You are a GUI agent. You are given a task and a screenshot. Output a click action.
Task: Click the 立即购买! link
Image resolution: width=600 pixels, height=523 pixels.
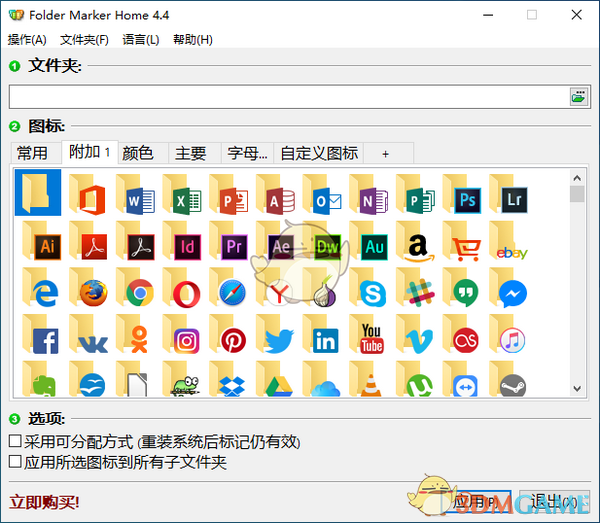pyautogui.click(x=44, y=501)
